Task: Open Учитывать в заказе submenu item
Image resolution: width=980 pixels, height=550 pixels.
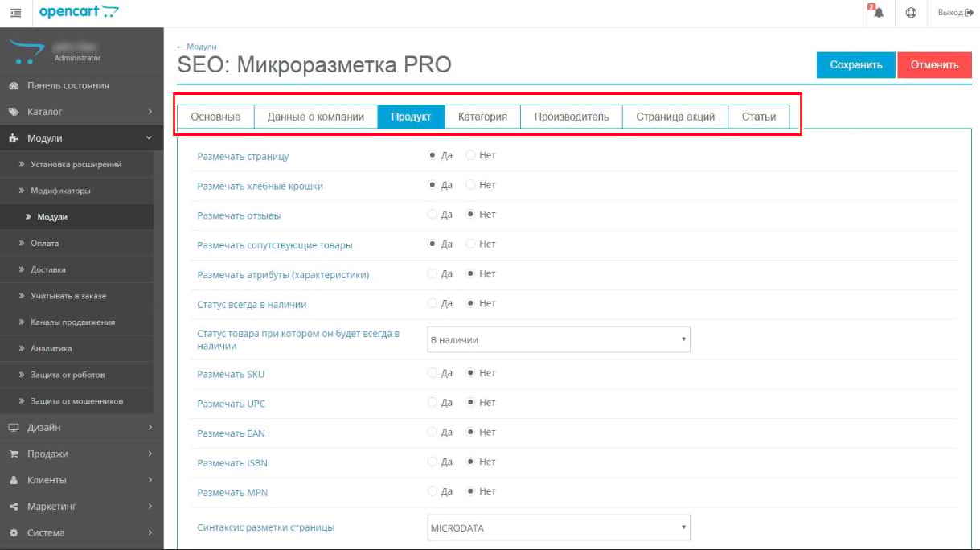Action: [x=77, y=296]
